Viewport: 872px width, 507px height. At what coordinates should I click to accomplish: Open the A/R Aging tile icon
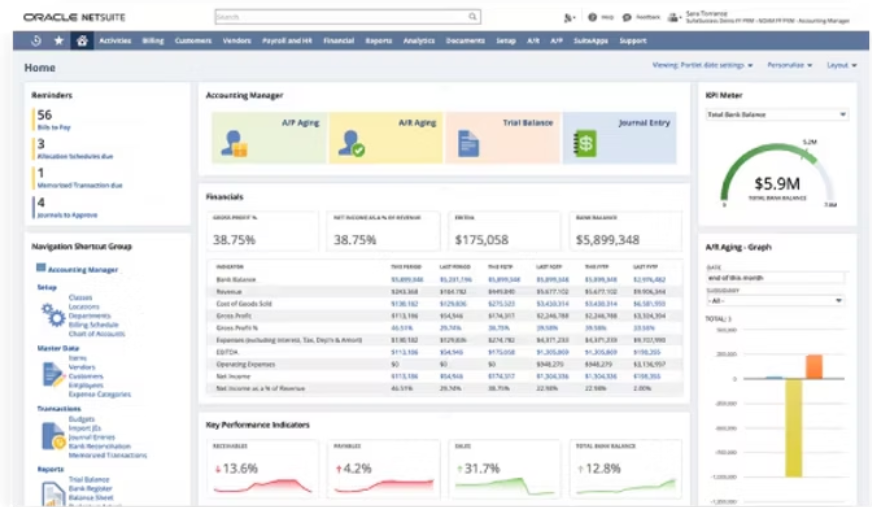351,143
